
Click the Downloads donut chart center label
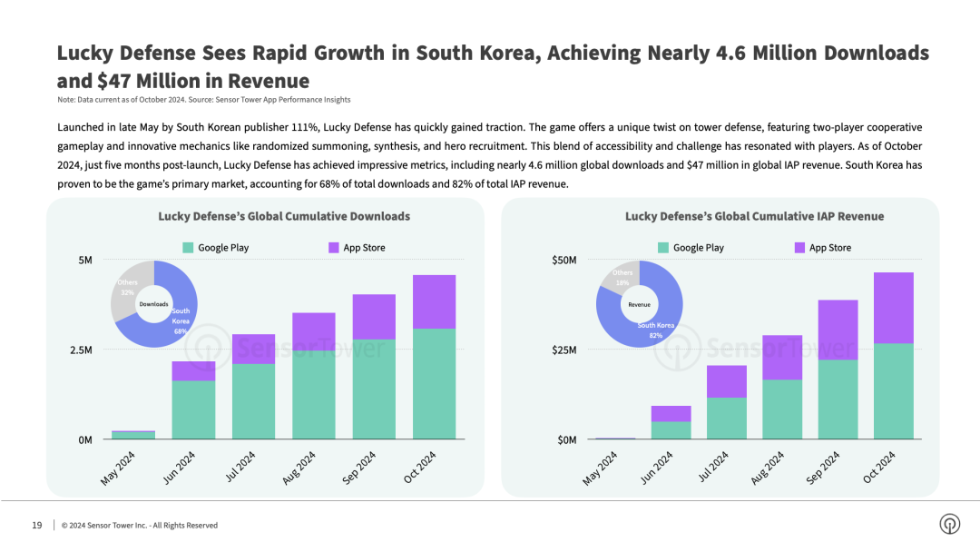point(153,304)
